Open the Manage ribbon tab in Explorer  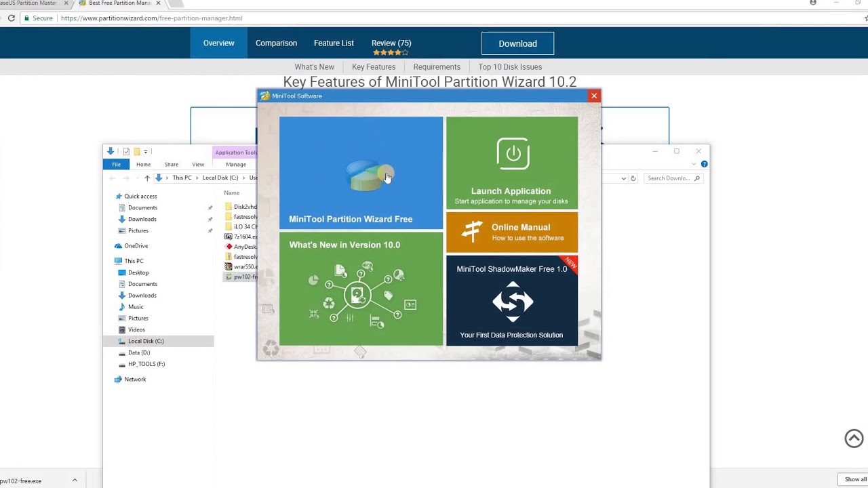coord(236,164)
